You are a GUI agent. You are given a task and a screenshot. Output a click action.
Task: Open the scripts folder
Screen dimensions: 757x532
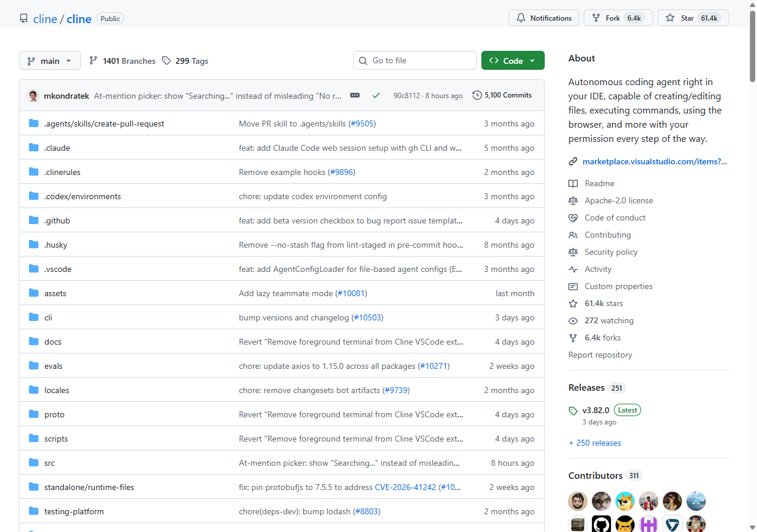click(56, 439)
